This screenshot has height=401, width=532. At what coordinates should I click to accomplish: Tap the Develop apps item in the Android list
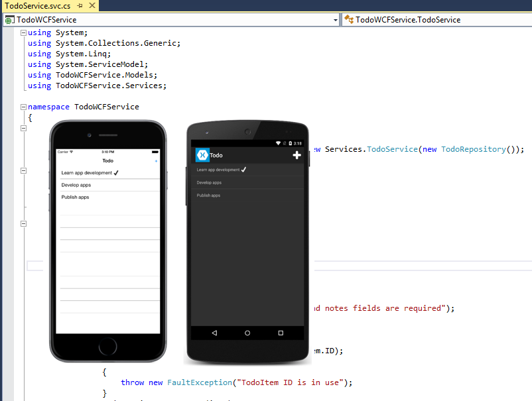209,182
